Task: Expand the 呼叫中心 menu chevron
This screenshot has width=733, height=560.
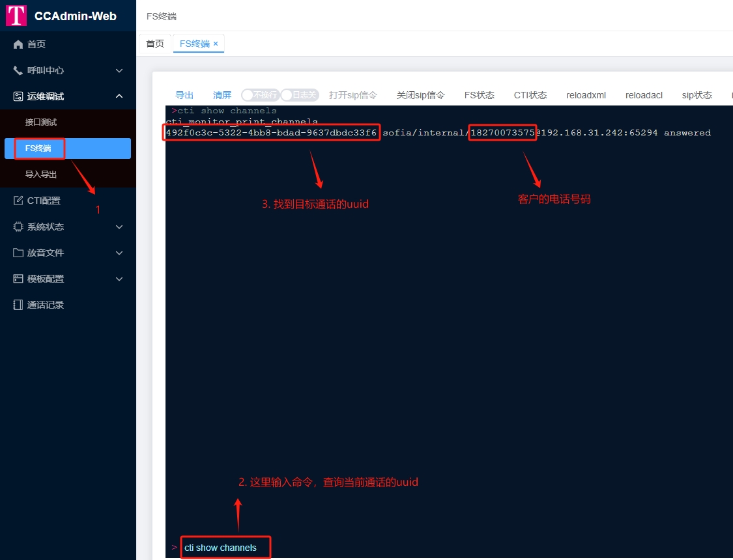Action: 119,70
